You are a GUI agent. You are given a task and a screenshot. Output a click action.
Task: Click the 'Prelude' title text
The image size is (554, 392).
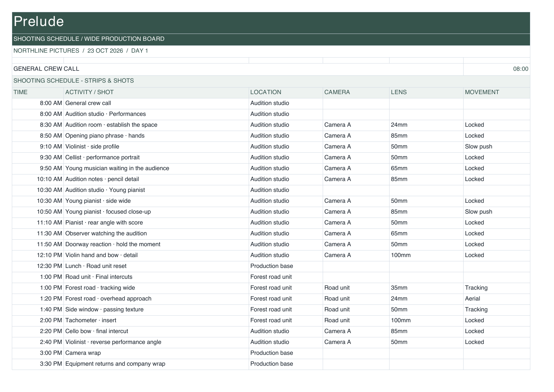tap(39, 22)
